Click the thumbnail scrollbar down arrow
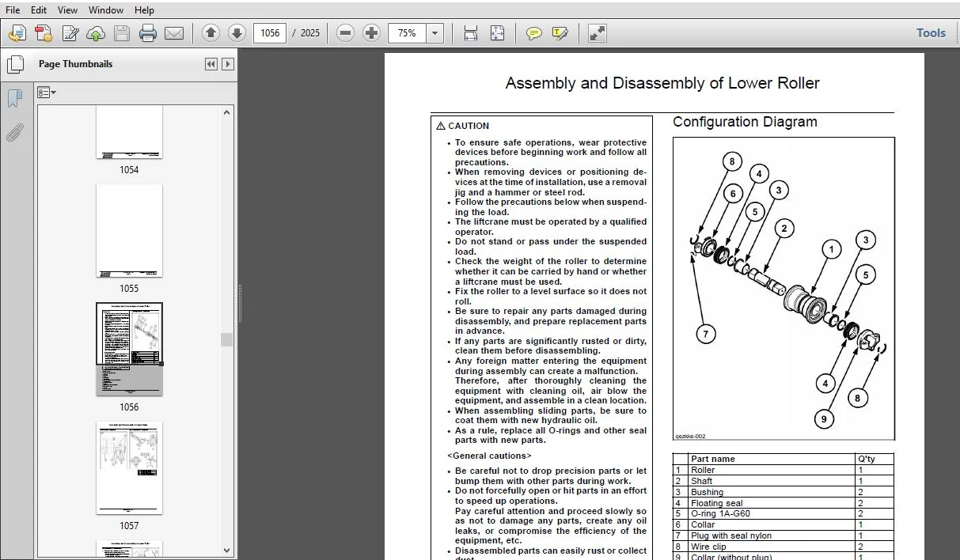The image size is (960, 560). coord(227,550)
